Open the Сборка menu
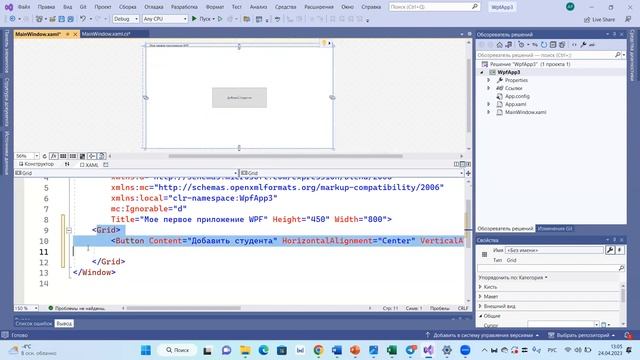 coord(127,7)
